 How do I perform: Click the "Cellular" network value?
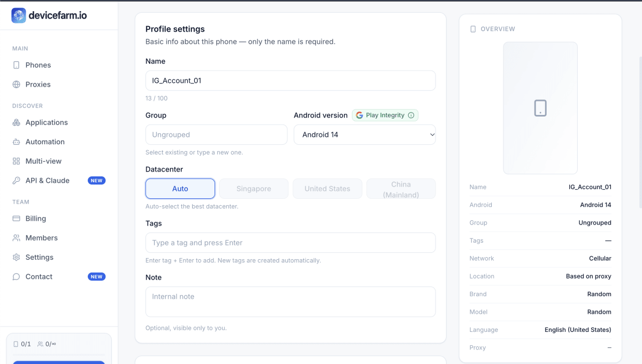tap(600, 258)
